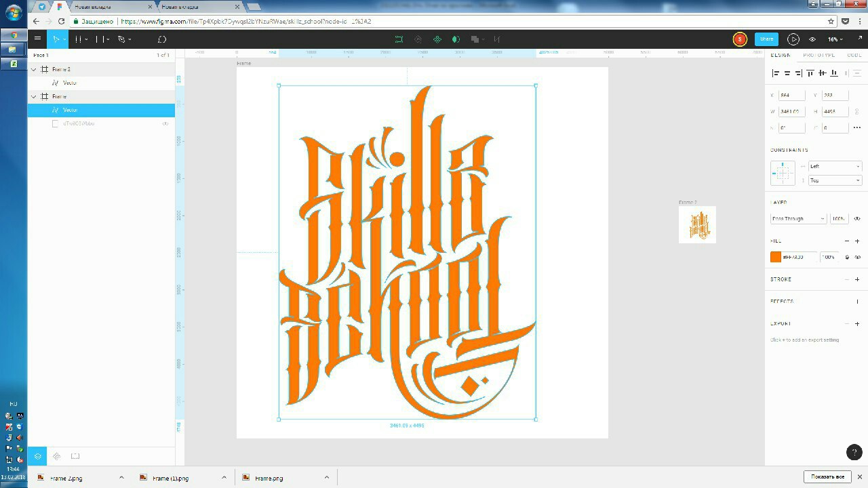Open the Shape tools dropdown arrow
The image size is (868, 488).
[x=108, y=39]
